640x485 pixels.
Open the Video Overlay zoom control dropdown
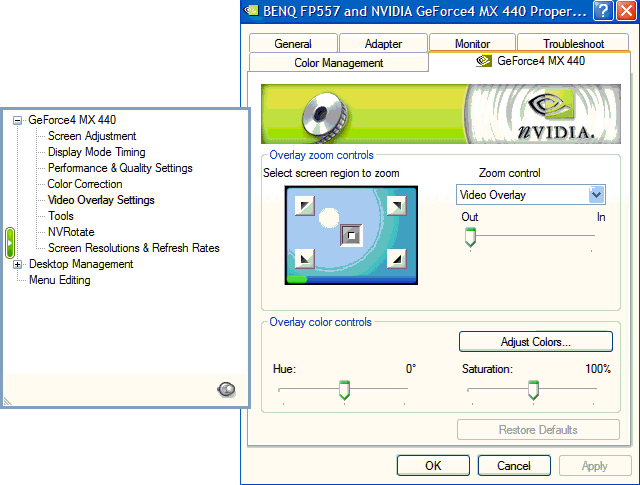597,195
